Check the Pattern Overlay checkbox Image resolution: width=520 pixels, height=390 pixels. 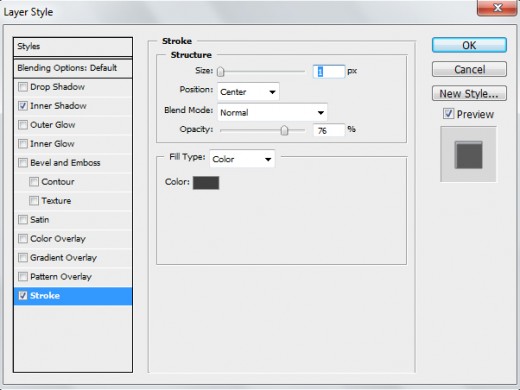pos(23,277)
